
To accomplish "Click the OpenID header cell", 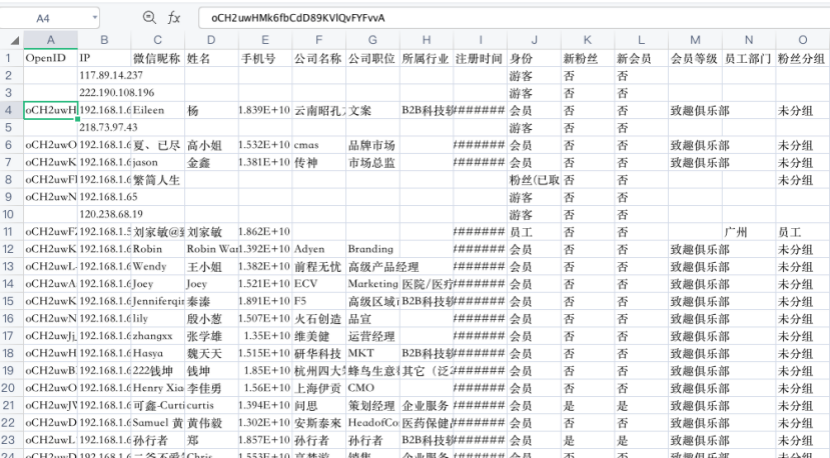I will 50,58.
